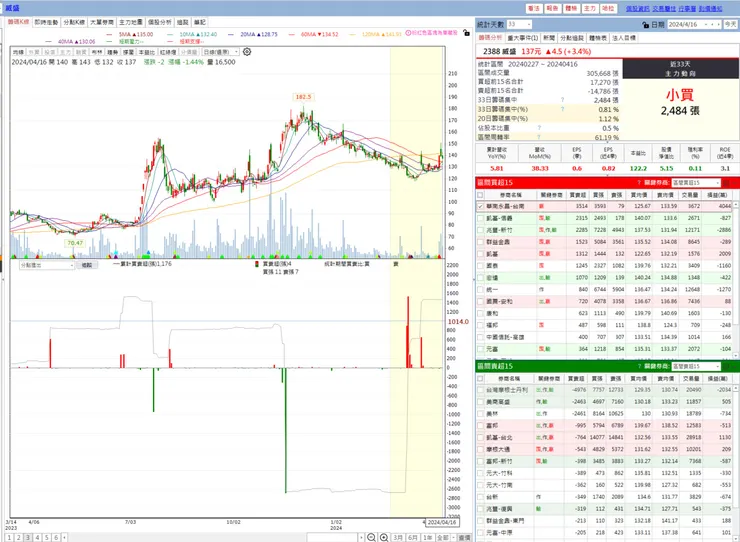This screenshot has width=740, height=542.
Task: Go to chart page 1
Action: pyautogui.click(x=9, y=538)
